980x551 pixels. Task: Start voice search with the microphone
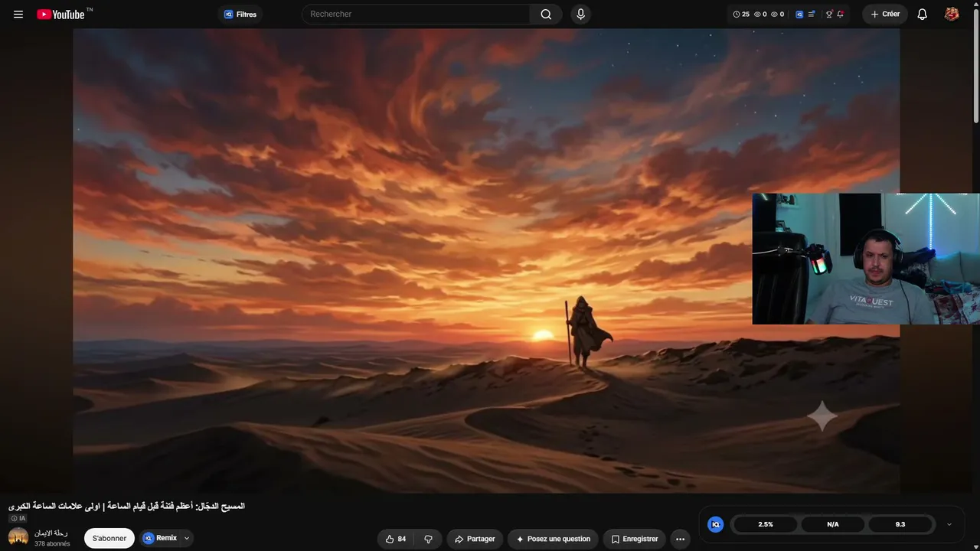point(581,15)
